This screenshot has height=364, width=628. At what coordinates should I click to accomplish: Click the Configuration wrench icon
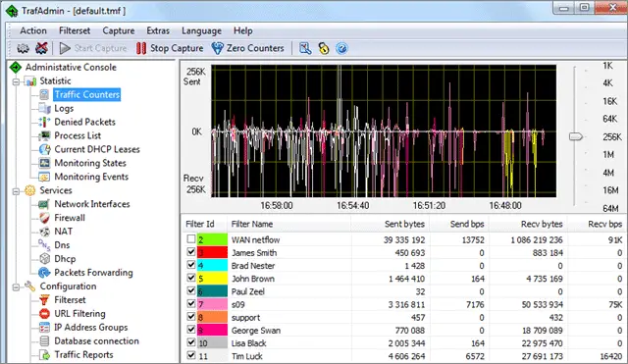(30, 286)
